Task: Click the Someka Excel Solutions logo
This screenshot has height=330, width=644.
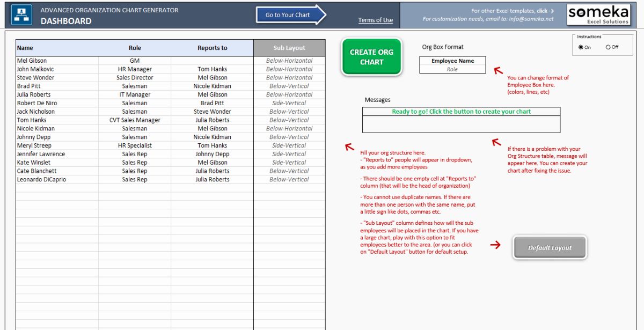Action: tap(599, 14)
